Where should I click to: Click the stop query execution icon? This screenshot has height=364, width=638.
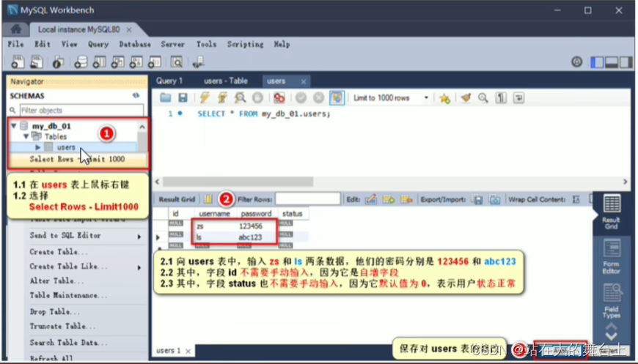coord(257,97)
